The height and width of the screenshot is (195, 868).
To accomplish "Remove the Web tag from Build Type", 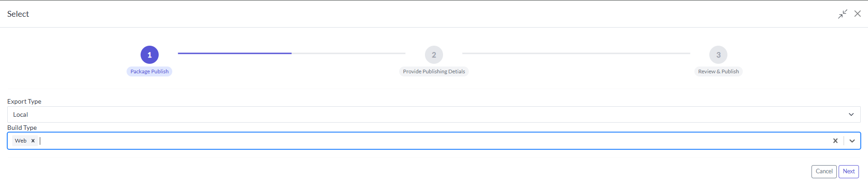I will pyautogui.click(x=33, y=141).
